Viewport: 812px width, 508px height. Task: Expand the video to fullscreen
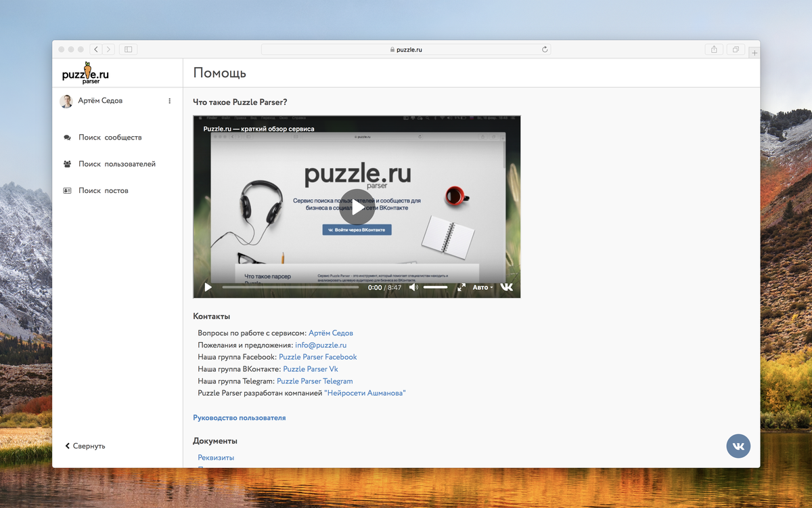point(461,287)
